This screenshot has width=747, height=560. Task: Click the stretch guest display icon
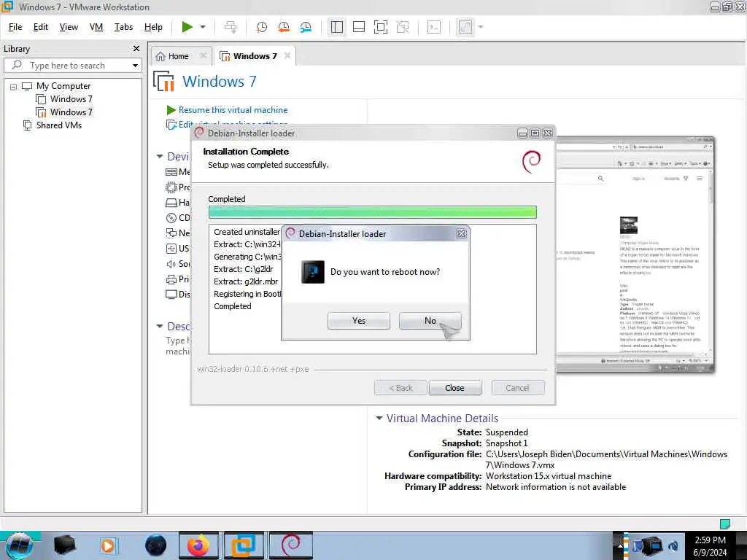465,27
